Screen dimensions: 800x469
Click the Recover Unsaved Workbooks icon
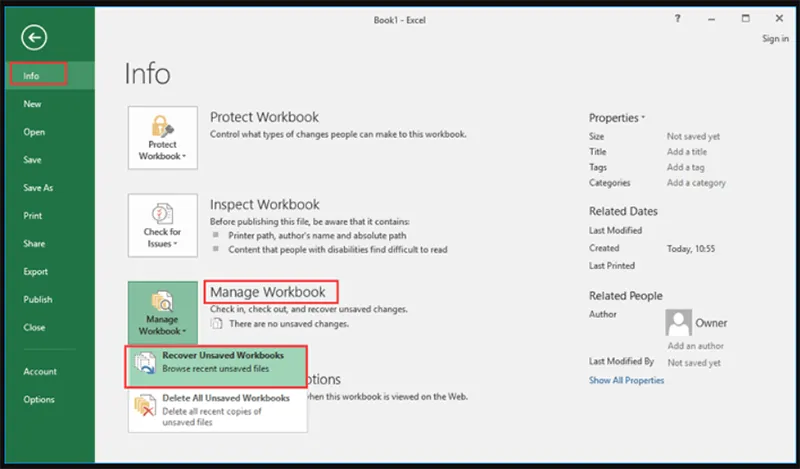[x=145, y=363]
